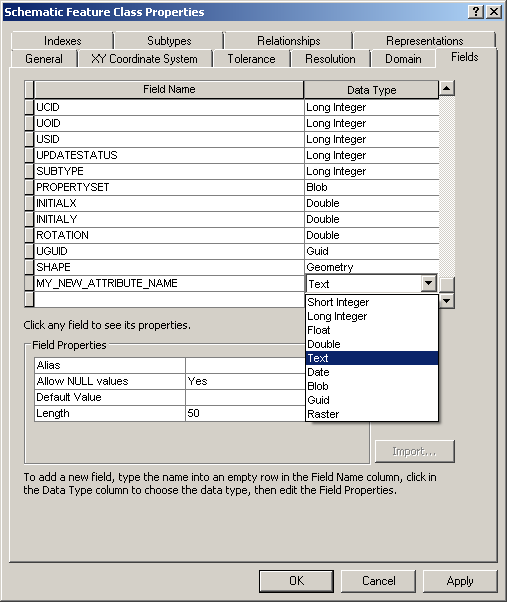Click the help question mark icon
Screen dimensions: 507x602
476,12
